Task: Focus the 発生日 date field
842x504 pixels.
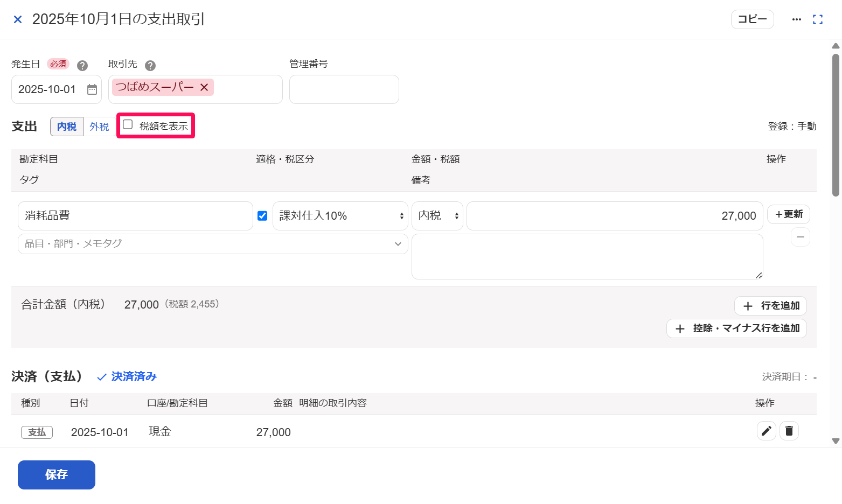Action: tap(57, 89)
